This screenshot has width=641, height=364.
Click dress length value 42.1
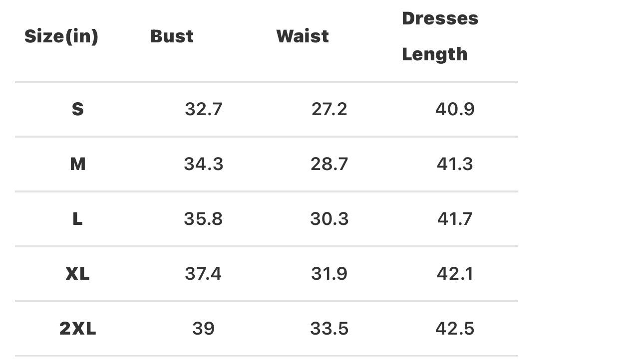pyautogui.click(x=455, y=274)
